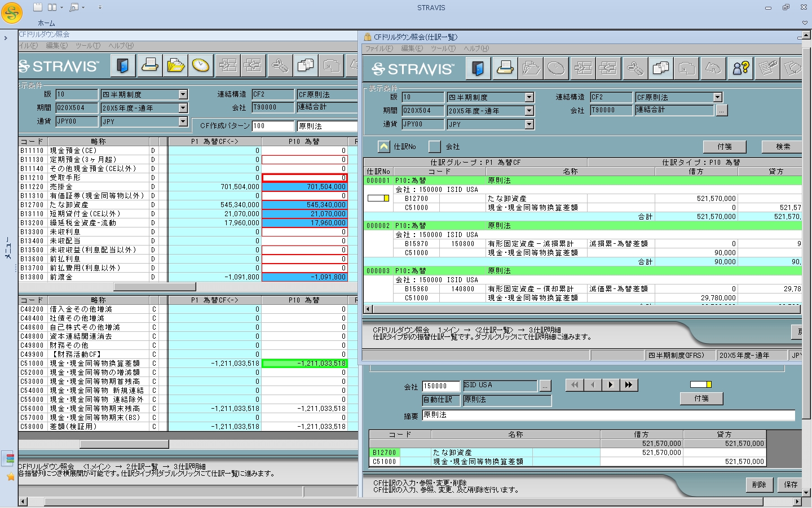This screenshot has height=508, width=812.
Task: Toggle the 仕訳No sort button
Action: (383, 147)
